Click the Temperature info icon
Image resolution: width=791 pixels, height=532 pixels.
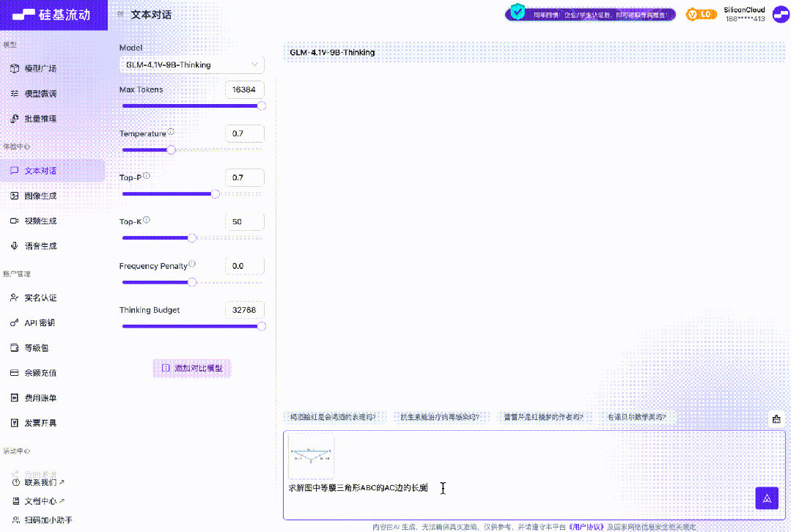[171, 132]
